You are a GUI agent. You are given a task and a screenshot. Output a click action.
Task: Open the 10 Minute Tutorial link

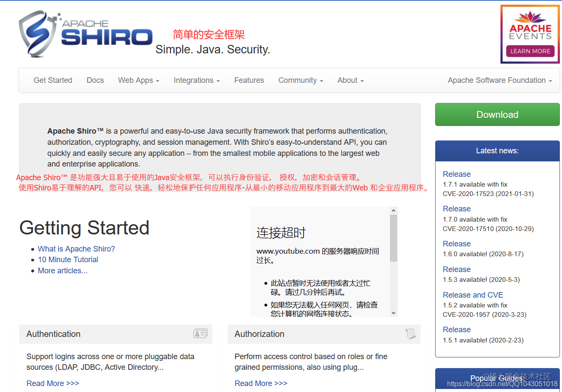pyautogui.click(x=68, y=260)
